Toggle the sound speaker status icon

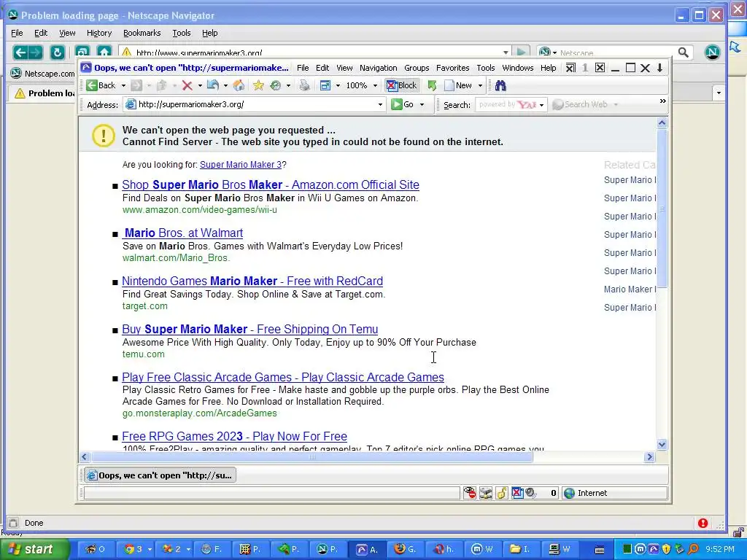tap(530, 493)
